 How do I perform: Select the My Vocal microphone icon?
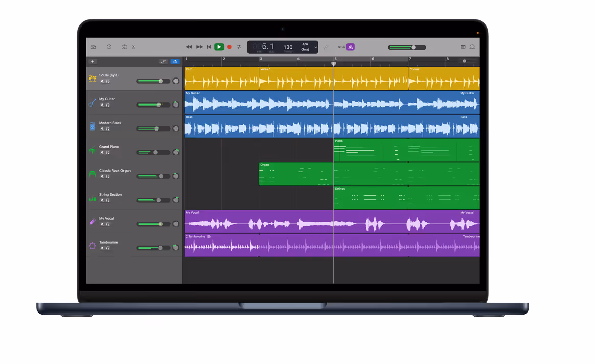[92, 221]
